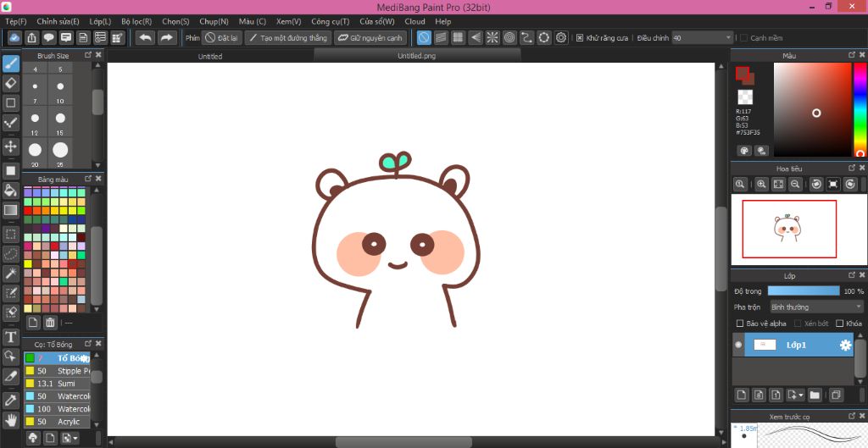868x448 pixels.
Task: Select the Bucket fill tool
Action: click(x=11, y=190)
